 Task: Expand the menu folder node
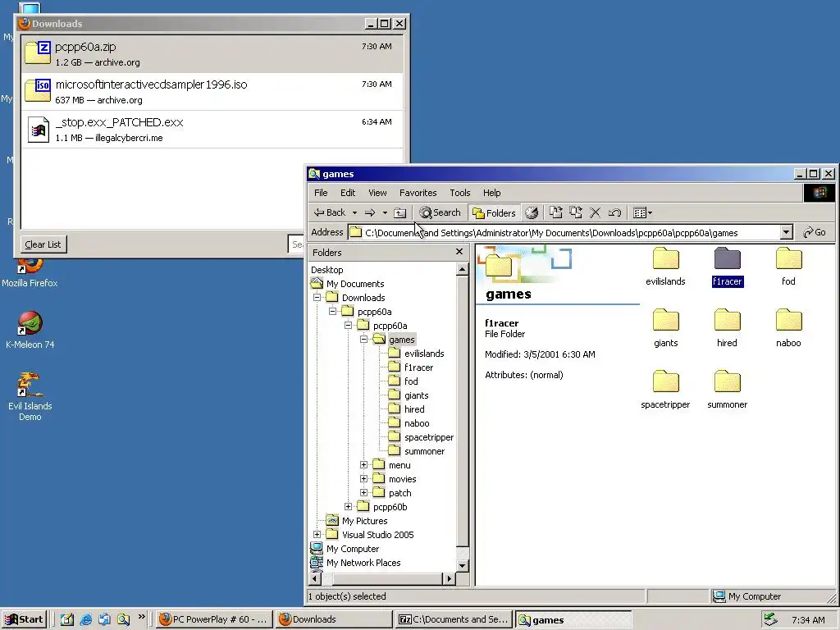(363, 465)
